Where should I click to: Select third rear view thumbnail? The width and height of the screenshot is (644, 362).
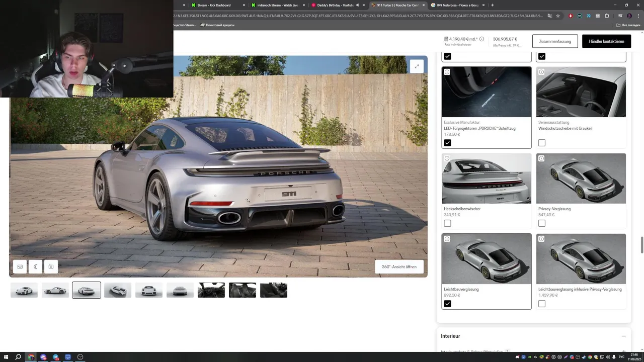[x=87, y=290]
